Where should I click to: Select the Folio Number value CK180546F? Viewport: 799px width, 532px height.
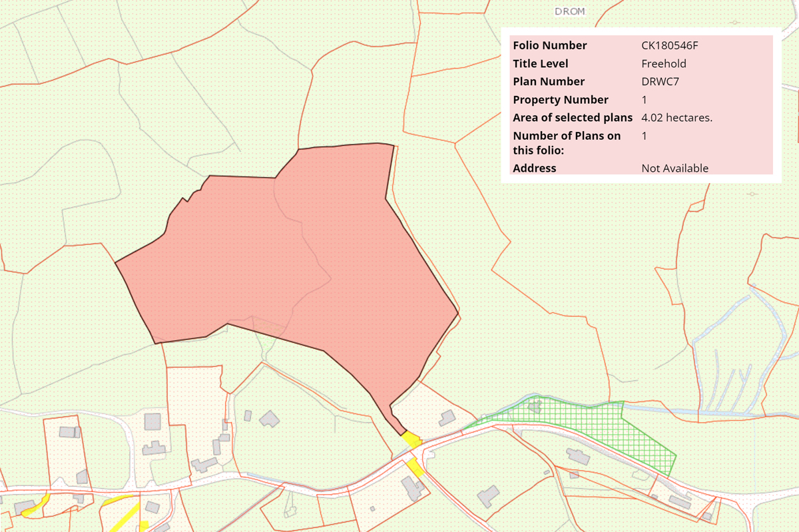point(669,46)
